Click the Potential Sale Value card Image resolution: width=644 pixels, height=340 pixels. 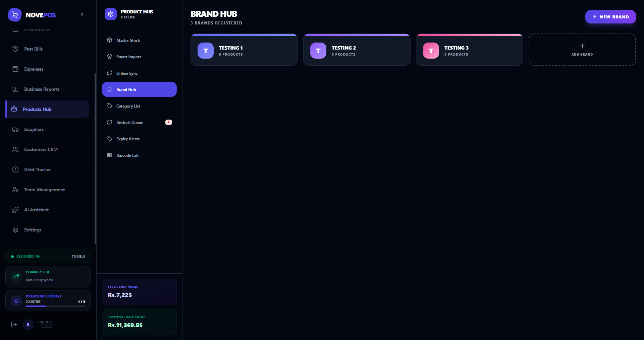click(139, 322)
